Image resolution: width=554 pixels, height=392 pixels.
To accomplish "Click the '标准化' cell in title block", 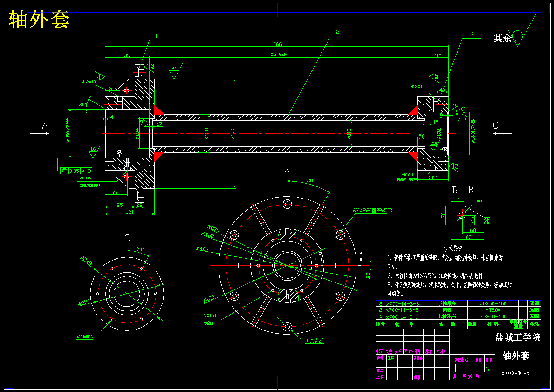I will click(418, 358).
